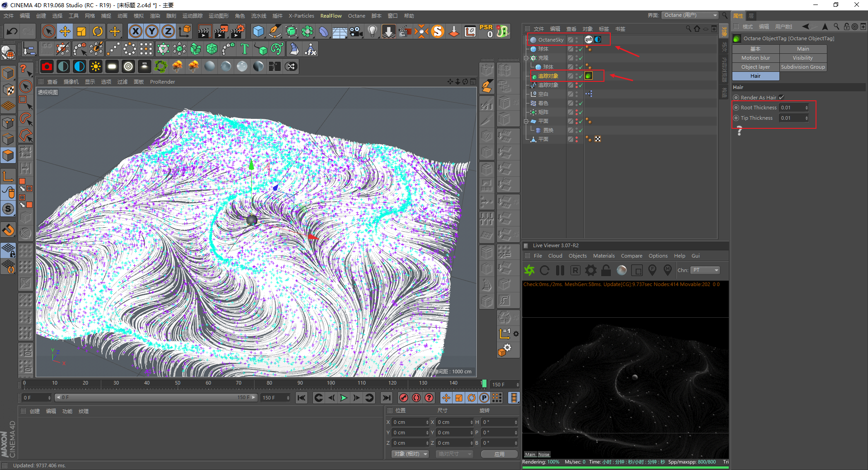Open Octane red camera icon in toolbar
The image size is (868, 470).
(47, 66)
